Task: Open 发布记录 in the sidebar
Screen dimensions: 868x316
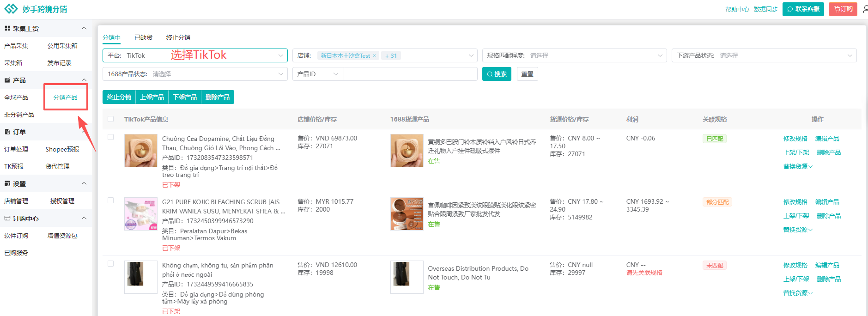Action: pyautogui.click(x=59, y=63)
